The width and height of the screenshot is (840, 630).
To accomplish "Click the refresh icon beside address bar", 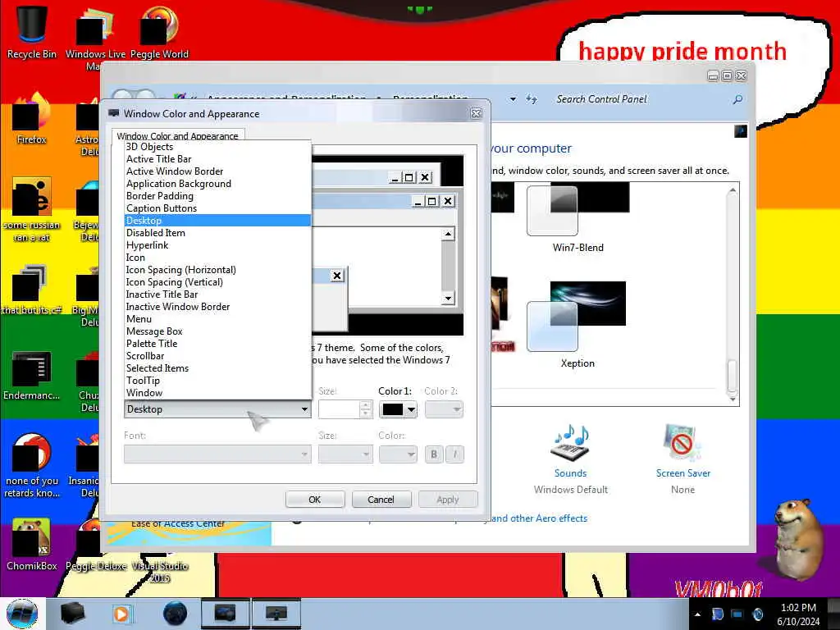I will coord(532,99).
